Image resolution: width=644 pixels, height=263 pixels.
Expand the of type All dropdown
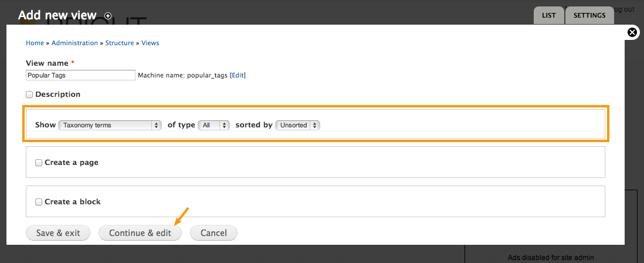tap(213, 126)
